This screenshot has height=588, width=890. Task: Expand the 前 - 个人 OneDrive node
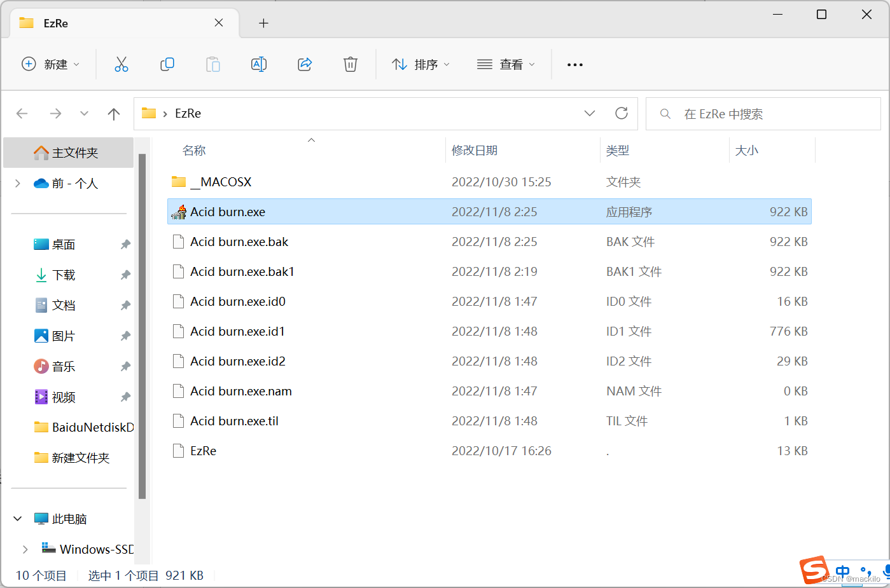[18, 184]
